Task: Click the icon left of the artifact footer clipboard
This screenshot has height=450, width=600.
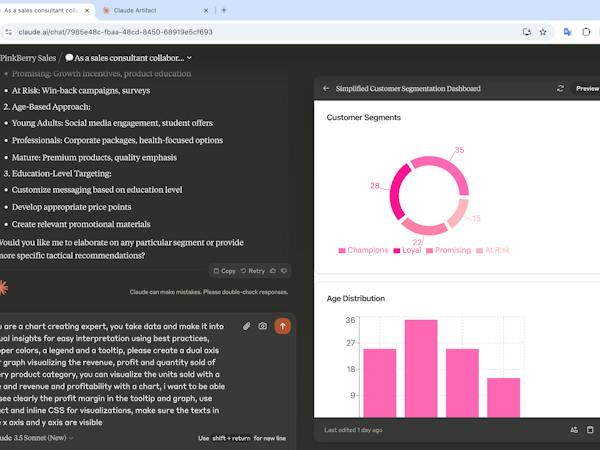Action: 574,430
